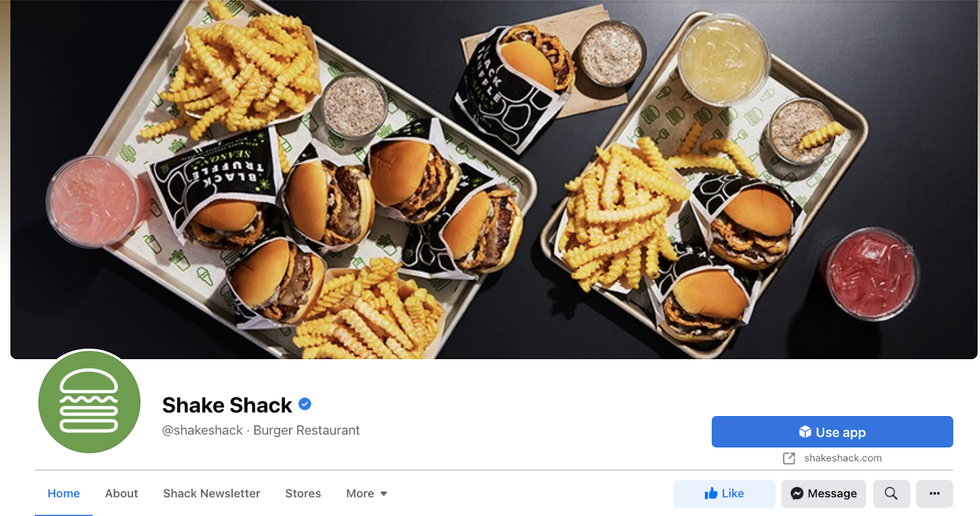Open the burgers and fries cover photo
This screenshot has width=980, height=516.
494,179
